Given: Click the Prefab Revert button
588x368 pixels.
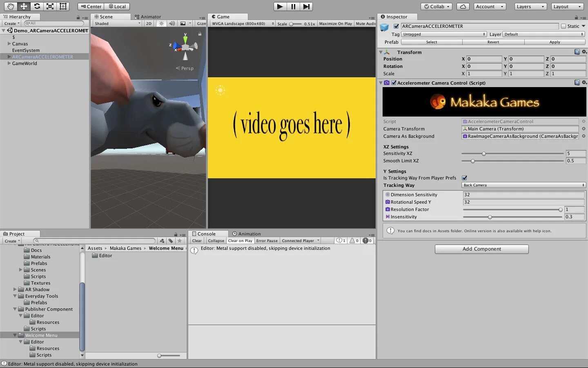Looking at the screenshot, I should [x=493, y=42].
